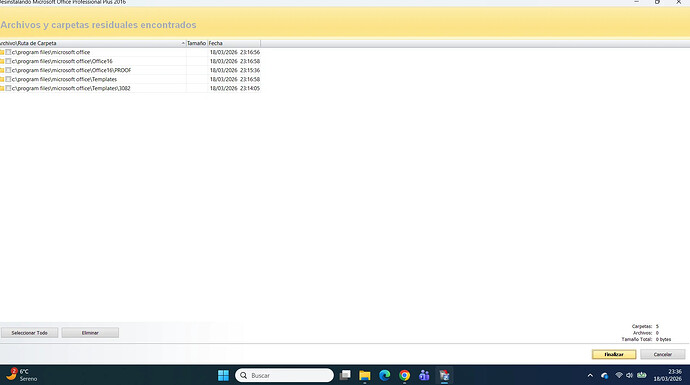
Task: Show hidden system tray icons chevron
Action: pos(590,375)
